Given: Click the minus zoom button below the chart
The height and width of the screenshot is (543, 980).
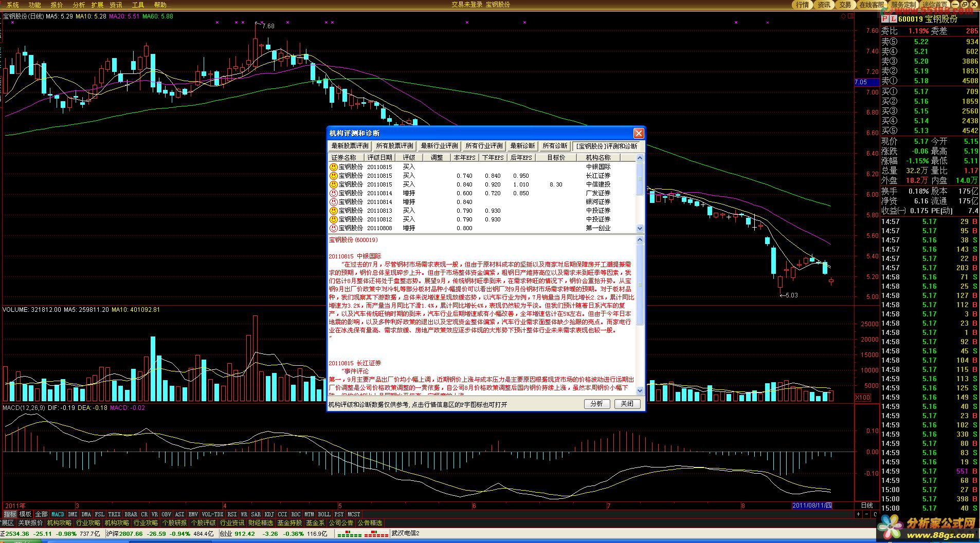Looking at the screenshot, I should coord(866,514).
